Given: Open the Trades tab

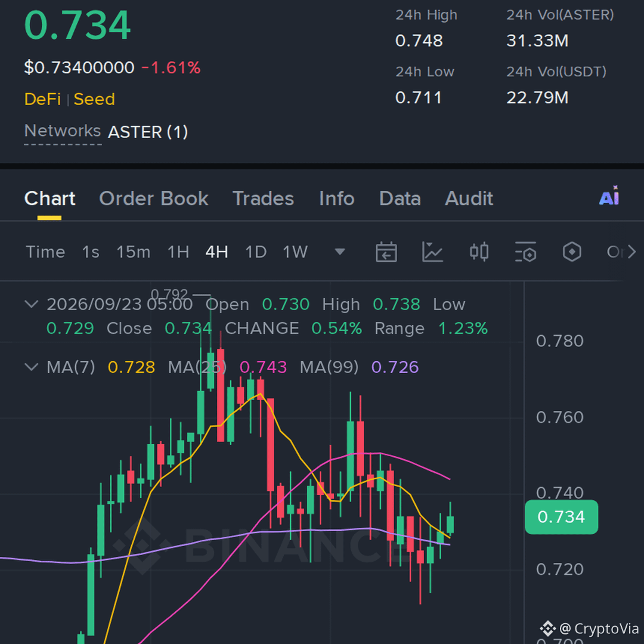Looking at the screenshot, I should pos(264,199).
